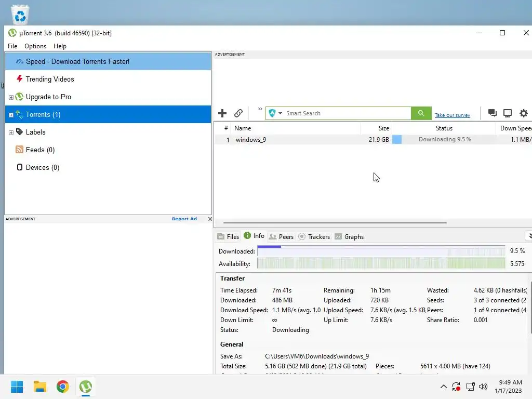Click the Downloaded progress bar
The width and height of the screenshot is (532, 399).
[381, 251]
